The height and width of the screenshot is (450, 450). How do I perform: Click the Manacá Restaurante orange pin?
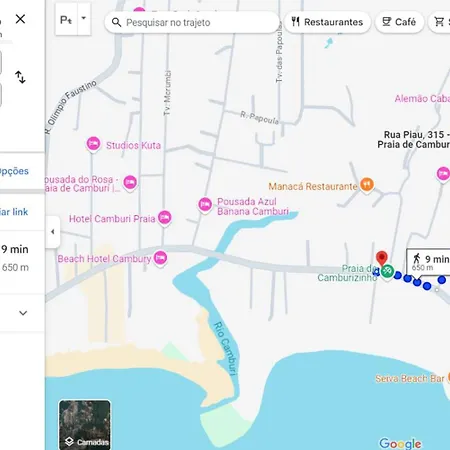(x=367, y=185)
